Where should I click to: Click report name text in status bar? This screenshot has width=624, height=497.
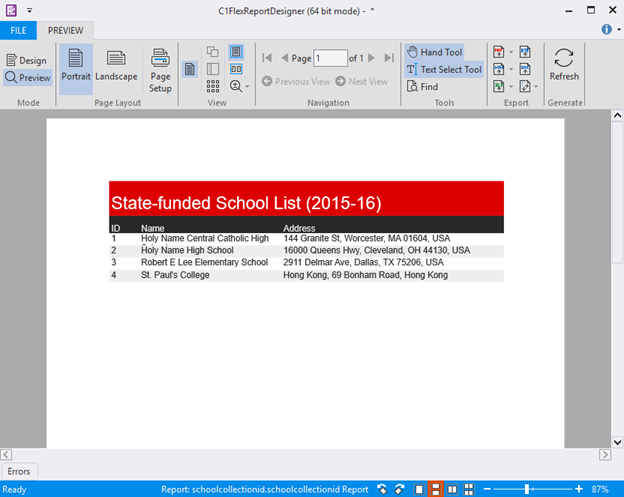(264, 489)
